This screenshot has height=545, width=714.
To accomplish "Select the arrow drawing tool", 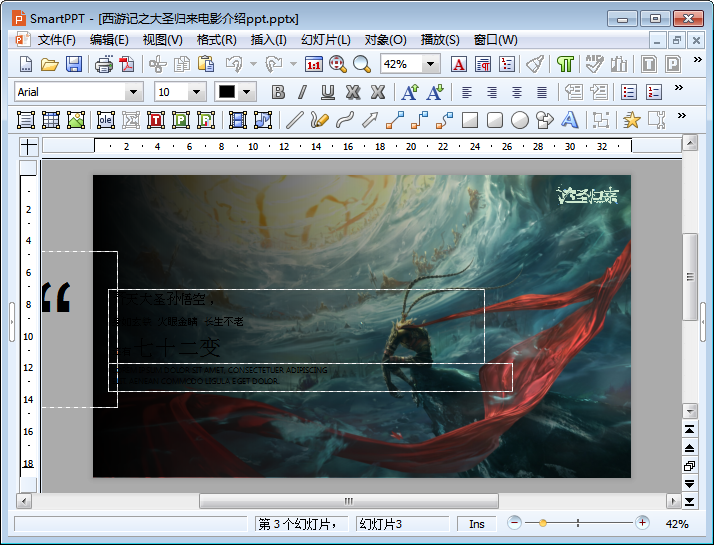I will (370, 120).
